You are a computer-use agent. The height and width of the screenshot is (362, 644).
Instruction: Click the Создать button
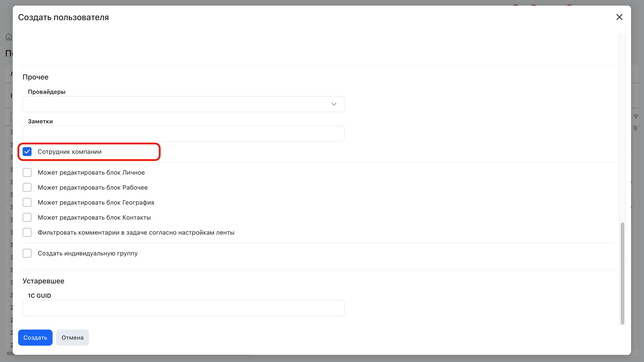pos(35,337)
